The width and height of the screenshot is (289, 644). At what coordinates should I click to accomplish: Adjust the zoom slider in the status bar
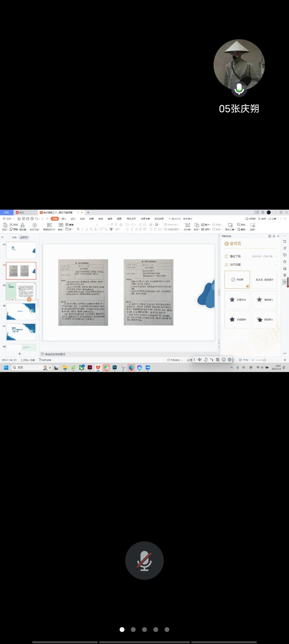pos(264,360)
